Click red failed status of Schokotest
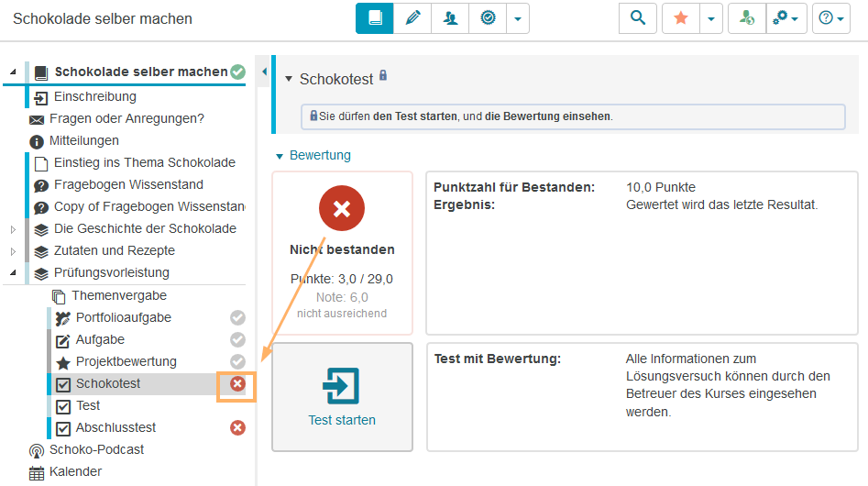The image size is (868, 486). click(238, 383)
